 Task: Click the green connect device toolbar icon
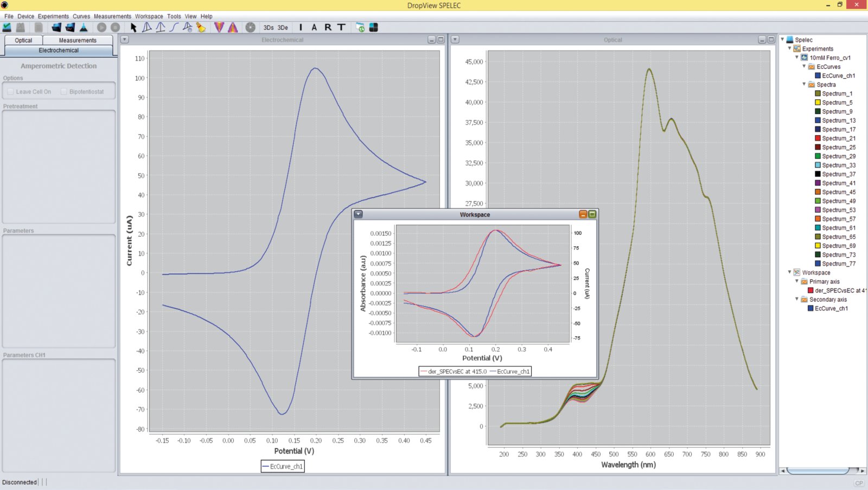pos(7,27)
